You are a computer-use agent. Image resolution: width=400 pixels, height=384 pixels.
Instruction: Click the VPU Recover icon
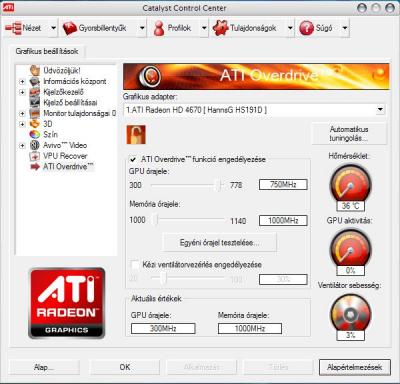35,156
